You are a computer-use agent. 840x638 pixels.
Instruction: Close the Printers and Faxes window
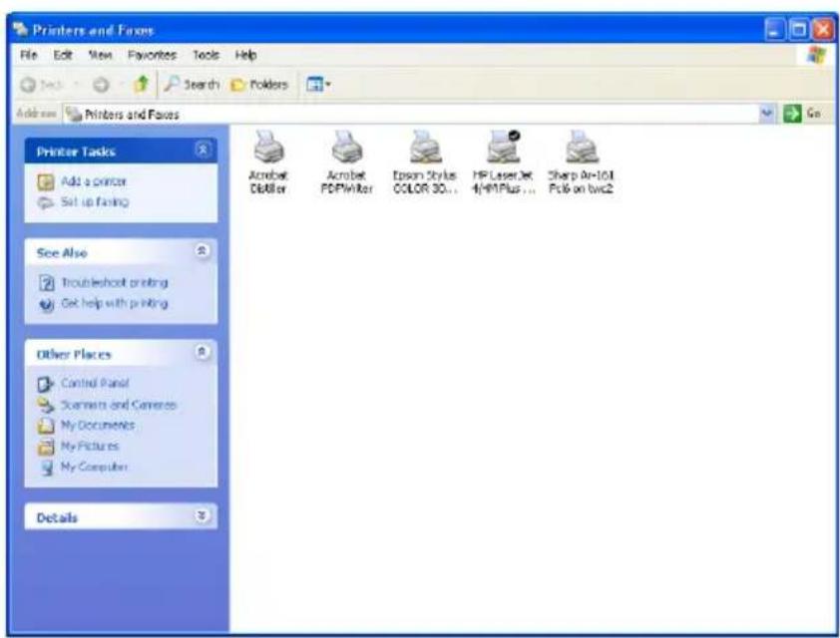point(822,30)
